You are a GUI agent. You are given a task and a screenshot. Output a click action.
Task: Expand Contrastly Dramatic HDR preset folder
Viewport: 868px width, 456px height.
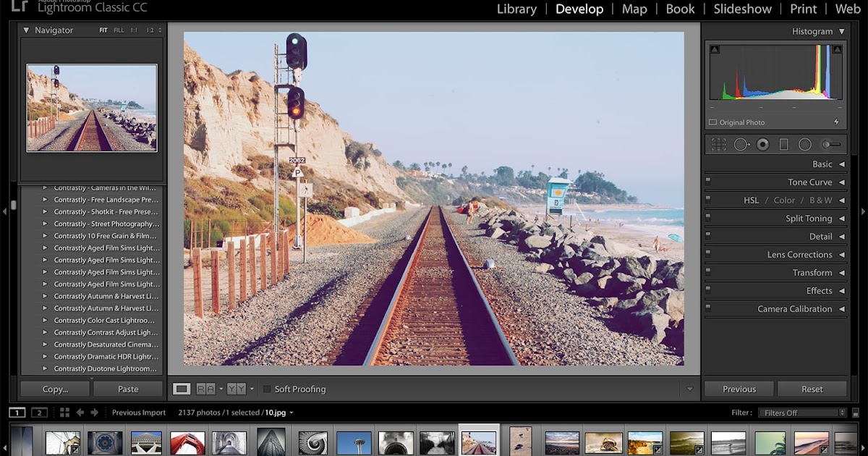44,356
